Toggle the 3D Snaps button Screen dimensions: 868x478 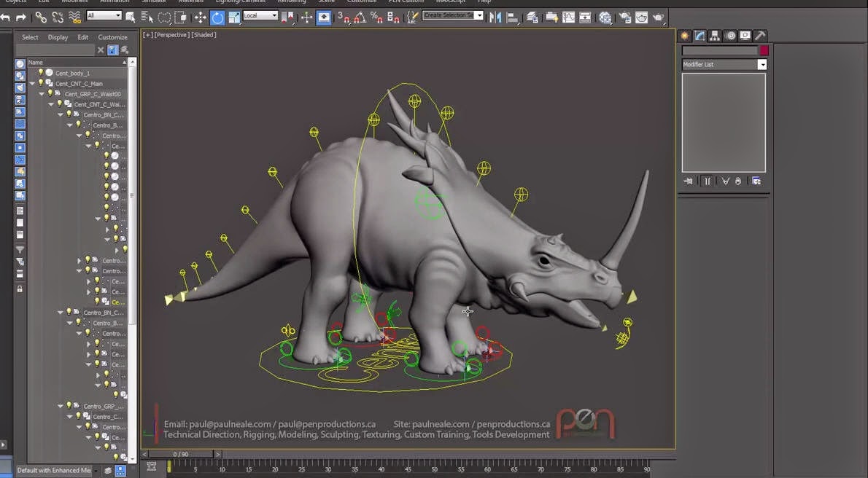(344, 17)
